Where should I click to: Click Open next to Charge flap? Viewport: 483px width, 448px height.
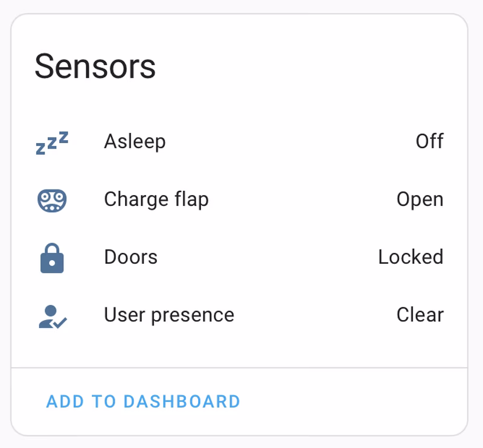click(x=419, y=199)
